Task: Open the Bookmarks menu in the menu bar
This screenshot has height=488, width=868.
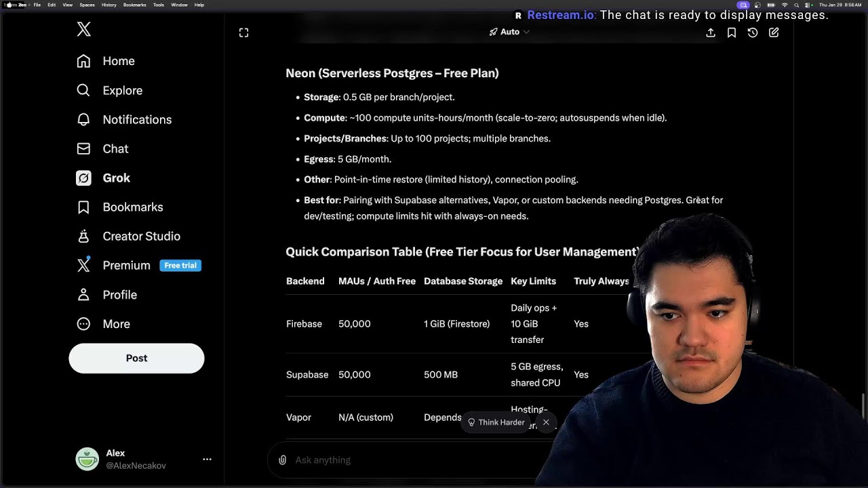Action: (x=134, y=5)
